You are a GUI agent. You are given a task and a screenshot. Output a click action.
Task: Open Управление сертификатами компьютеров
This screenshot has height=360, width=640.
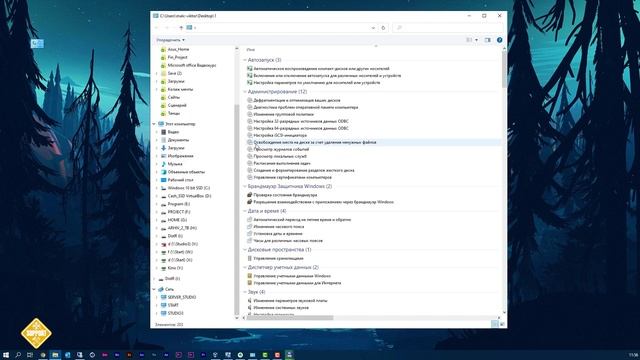(x=293, y=178)
